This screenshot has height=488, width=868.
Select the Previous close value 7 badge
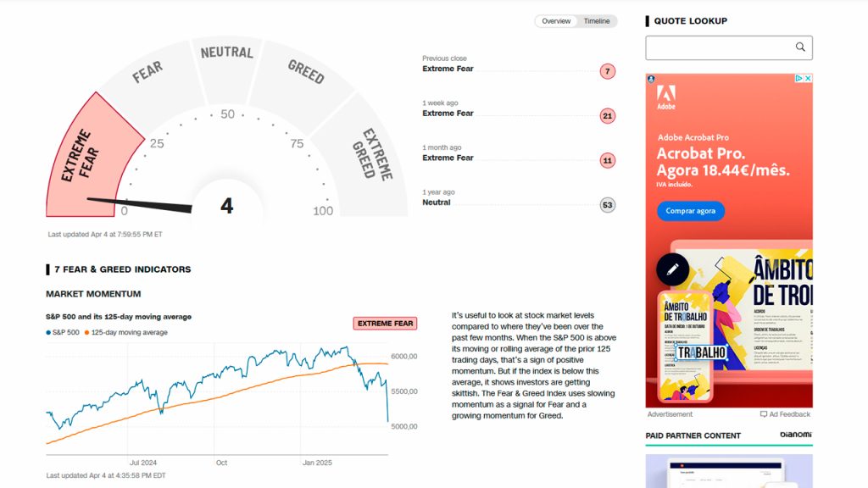pyautogui.click(x=607, y=71)
